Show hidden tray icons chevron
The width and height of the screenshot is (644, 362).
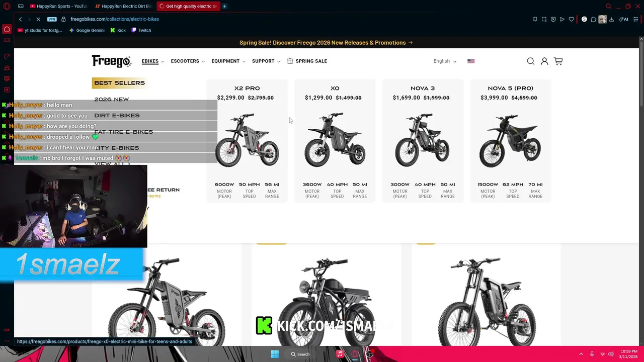click(581, 354)
